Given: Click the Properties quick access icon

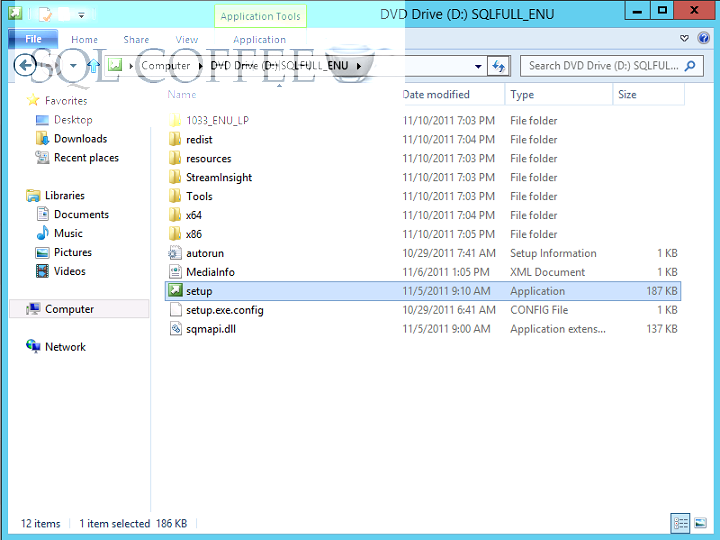Looking at the screenshot, I should click(x=45, y=15).
